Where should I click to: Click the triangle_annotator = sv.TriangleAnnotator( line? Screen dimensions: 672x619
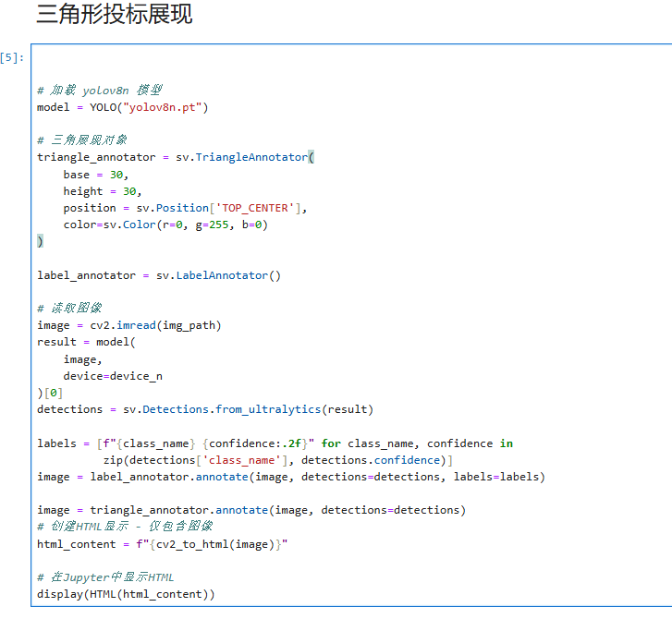tap(176, 157)
